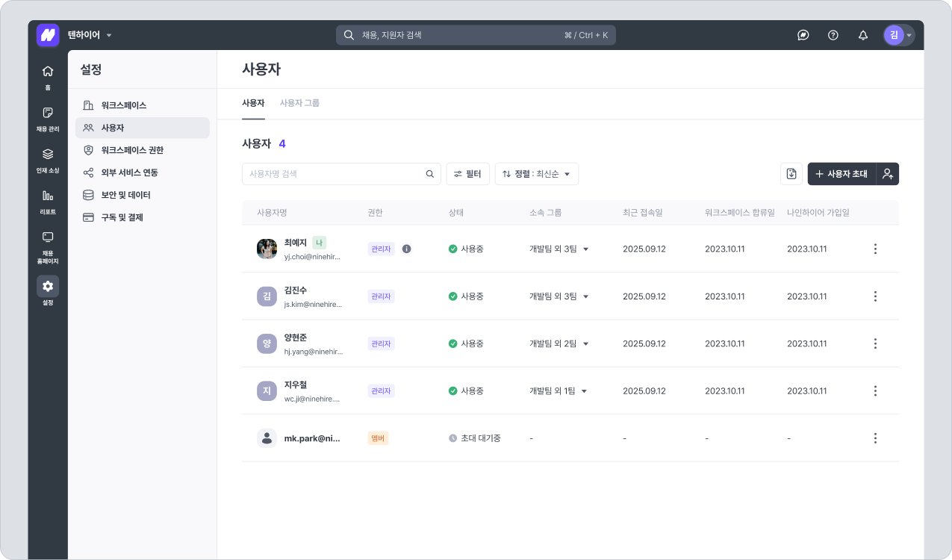Open the 김 profile avatar menu
Viewport: 952px width, 560px height.
898,35
